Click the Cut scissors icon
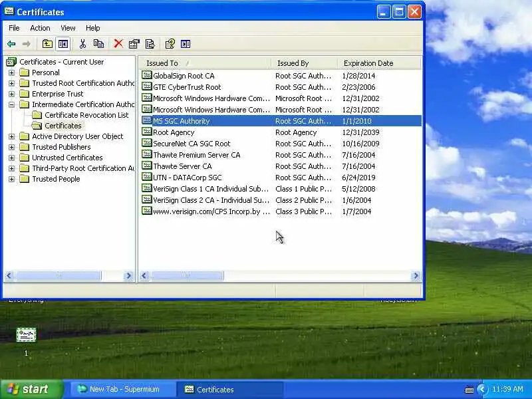Screen dimensions: 532x399 (82, 44)
